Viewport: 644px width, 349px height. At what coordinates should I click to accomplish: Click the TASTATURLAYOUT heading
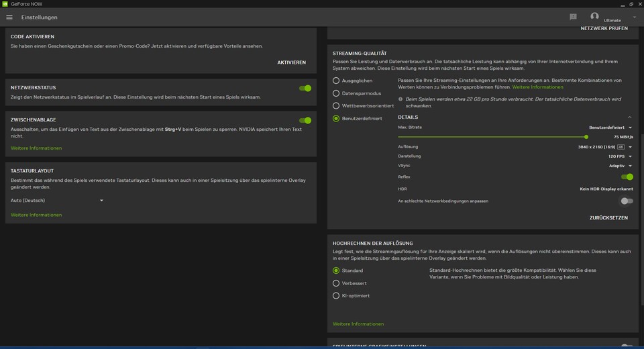(x=32, y=170)
